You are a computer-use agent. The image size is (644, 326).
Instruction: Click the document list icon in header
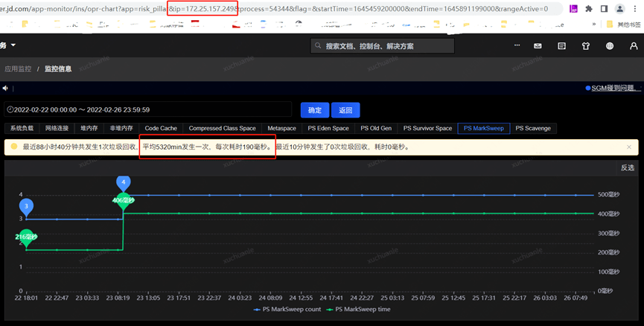coord(561,46)
